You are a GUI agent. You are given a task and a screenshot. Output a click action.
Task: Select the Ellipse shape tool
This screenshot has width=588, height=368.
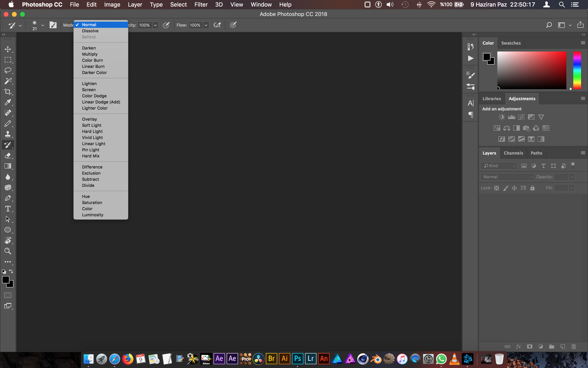(8, 230)
